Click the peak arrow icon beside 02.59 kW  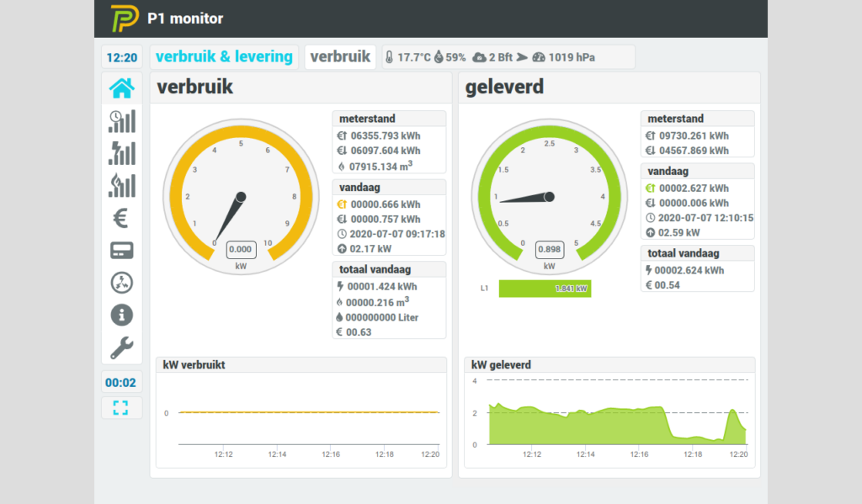pyautogui.click(x=651, y=232)
